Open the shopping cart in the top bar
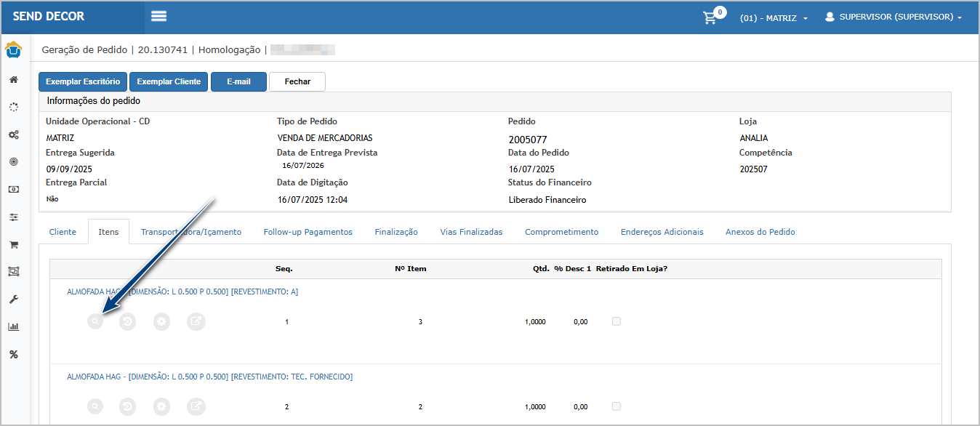Image resolution: width=980 pixels, height=426 pixels. pos(710,17)
